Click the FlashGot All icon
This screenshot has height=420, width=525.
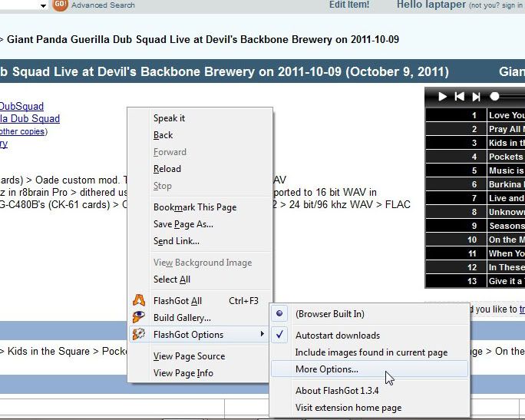point(139,300)
